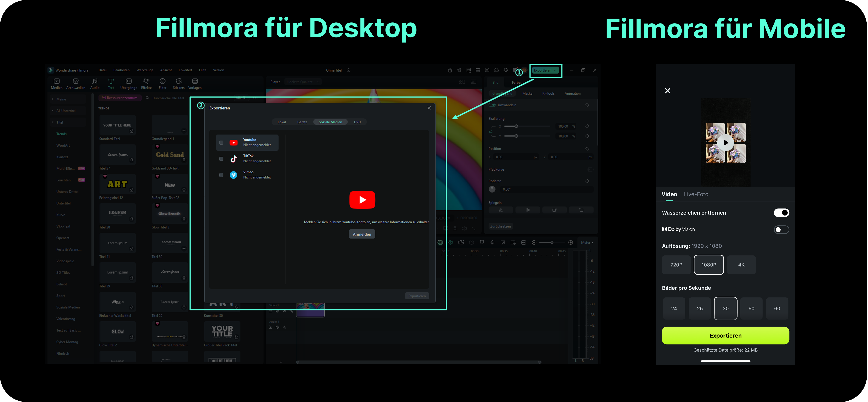
Task: Open the Filter icon
Action: pos(162,81)
